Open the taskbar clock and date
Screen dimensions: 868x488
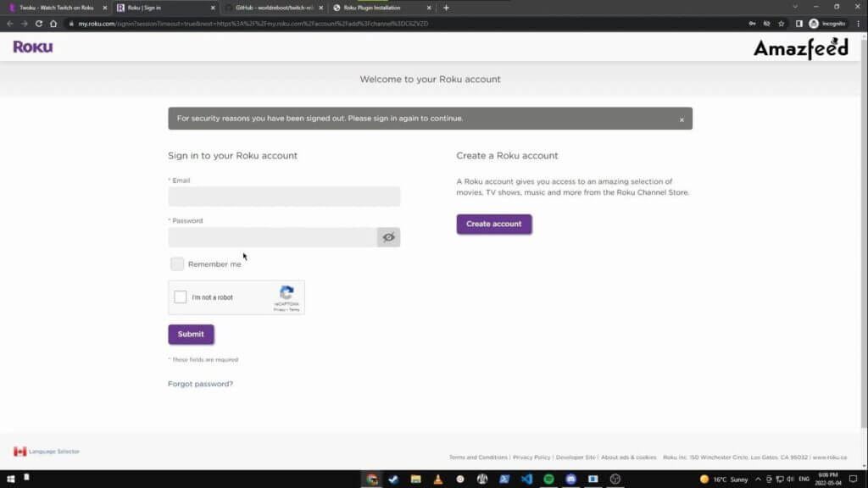(x=827, y=480)
